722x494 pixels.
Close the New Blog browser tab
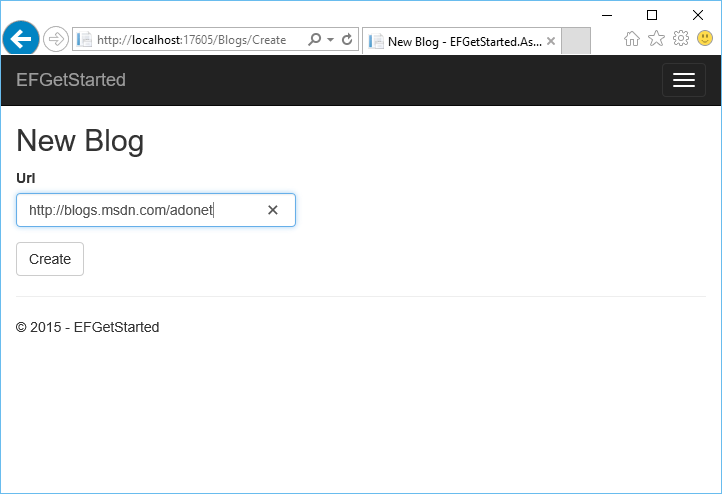click(551, 41)
